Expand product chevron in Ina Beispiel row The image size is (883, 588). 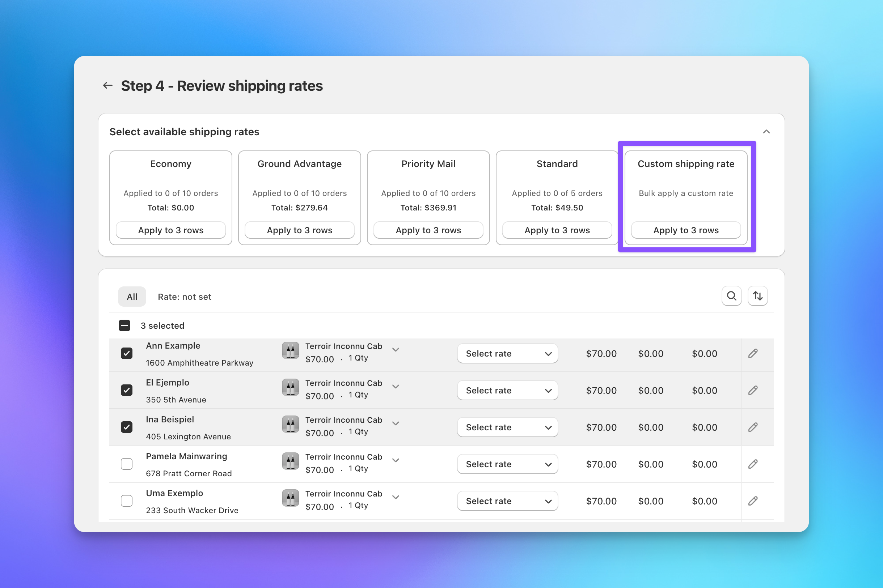point(396,423)
